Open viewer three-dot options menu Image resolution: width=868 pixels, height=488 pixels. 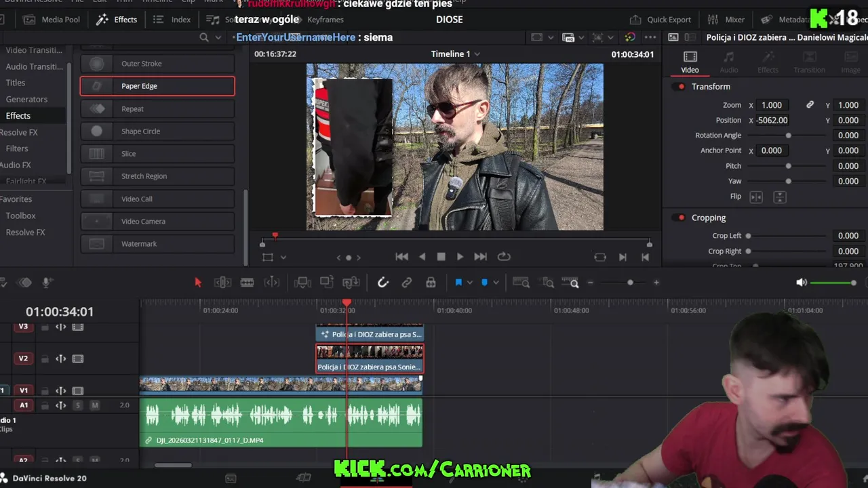(x=650, y=37)
